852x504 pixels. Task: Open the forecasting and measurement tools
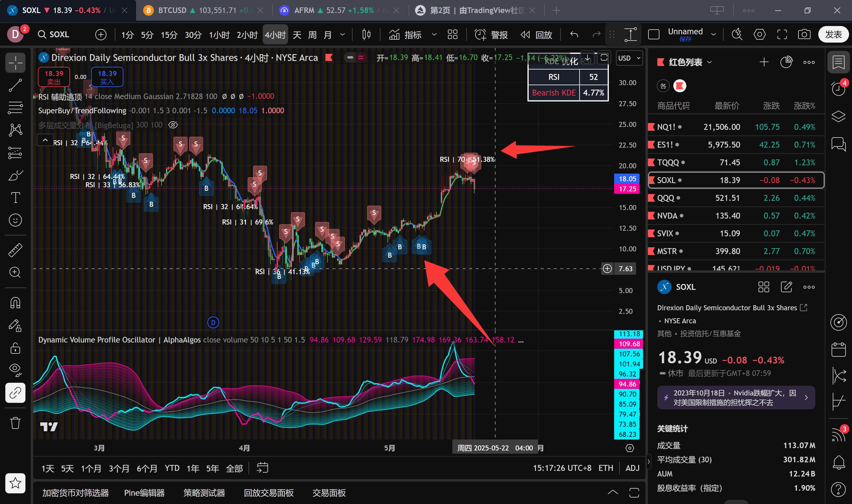click(x=15, y=153)
